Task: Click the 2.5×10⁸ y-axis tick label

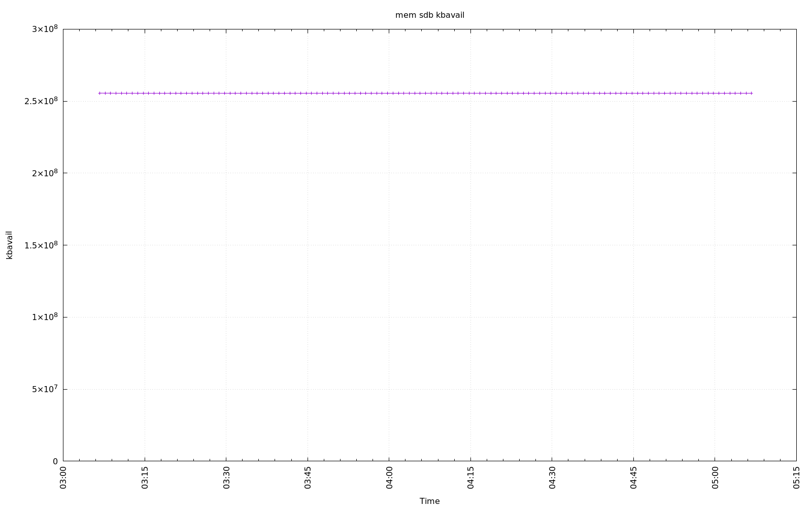Action: pyautogui.click(x=41, y=101)
